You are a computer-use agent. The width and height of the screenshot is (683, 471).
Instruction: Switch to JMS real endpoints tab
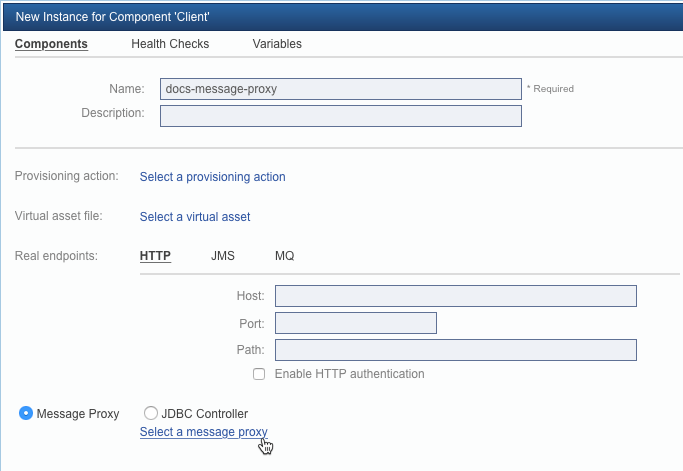point(223,256)
